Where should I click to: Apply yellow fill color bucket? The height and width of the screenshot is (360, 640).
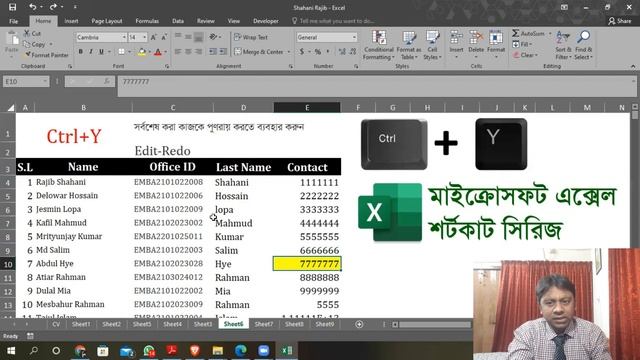point(142,52)
